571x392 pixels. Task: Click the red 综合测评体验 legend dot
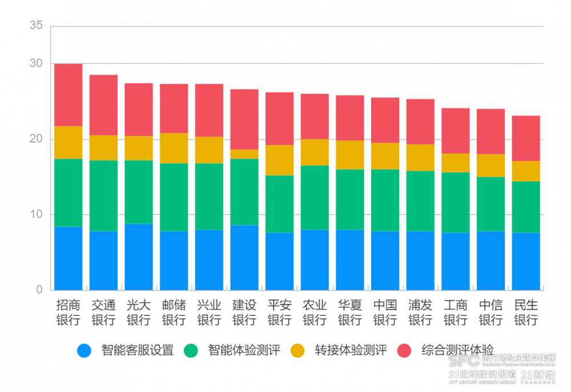pos(404,350)
